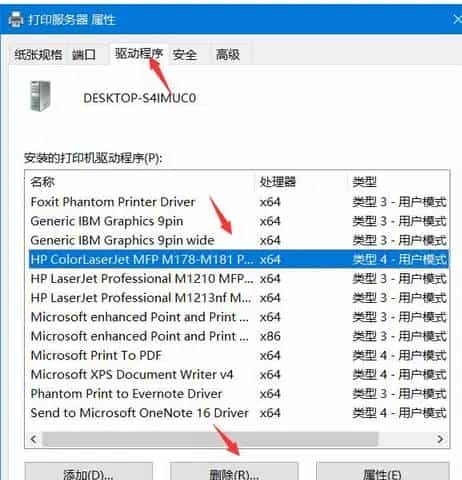Sort by the 处理器 column header
This screenshot has height=480, width=462.
pyautogui.click(x=300, y=182)
